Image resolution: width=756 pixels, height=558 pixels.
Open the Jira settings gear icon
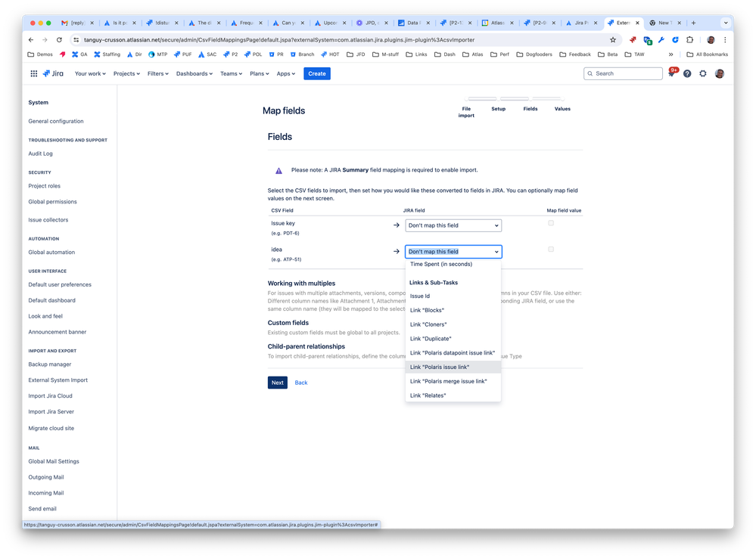point(703,74)
